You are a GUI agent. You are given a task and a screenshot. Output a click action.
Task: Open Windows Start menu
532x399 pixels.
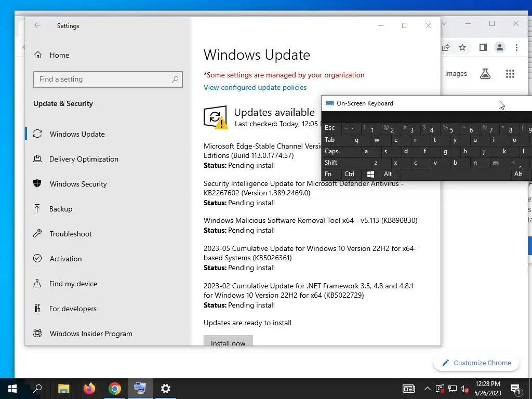point(12,389)
